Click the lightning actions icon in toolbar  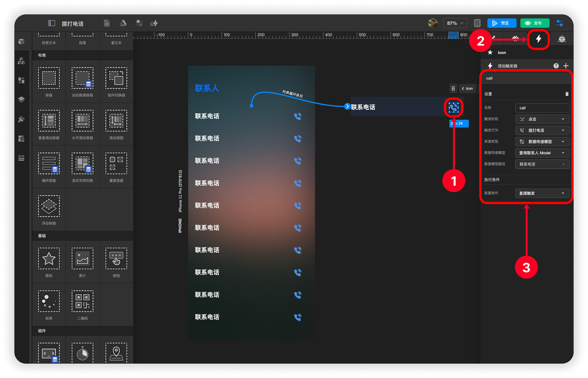(154, 23)
